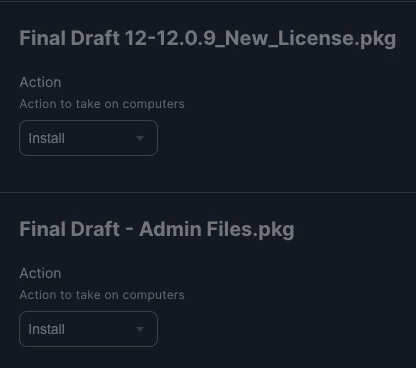Click the caret arrow in Admin Files Install dropdown
This screenshot has width=416, height=368.
[140, 329]
